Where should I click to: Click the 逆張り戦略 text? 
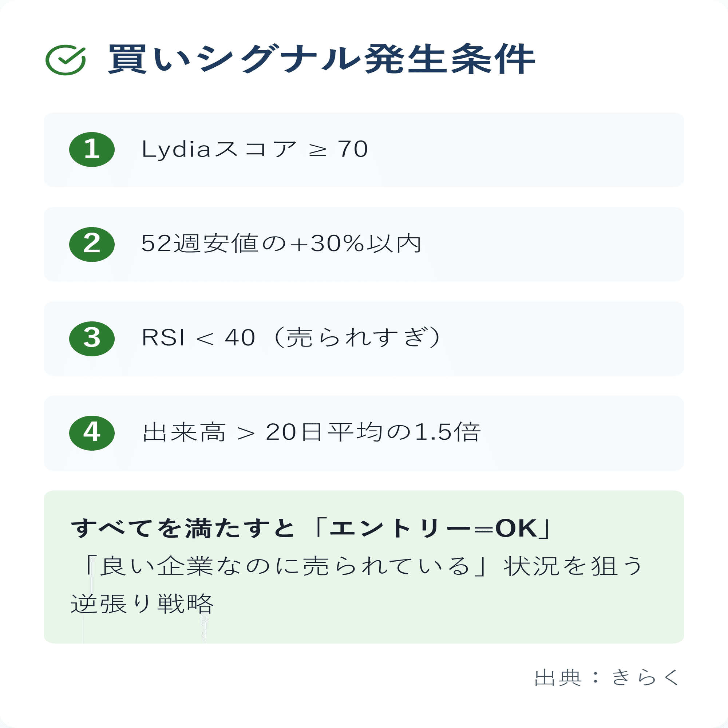pyautogui.click(x=142, y=604)
